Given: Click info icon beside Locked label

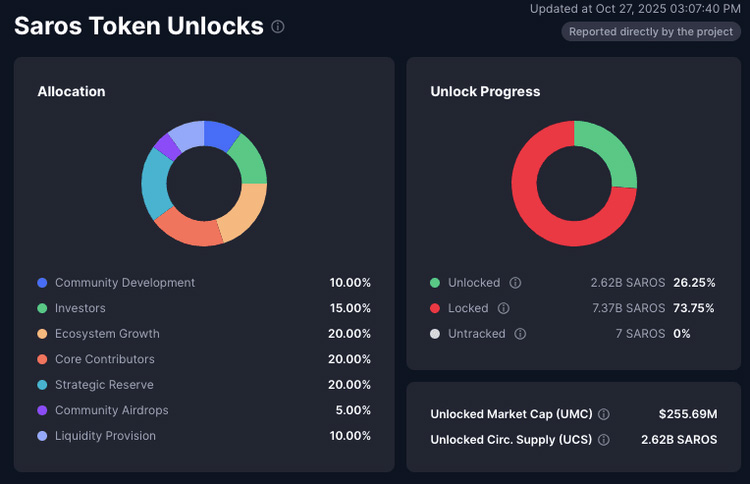Looking at the screenshot, I should [x=504, y=308].
